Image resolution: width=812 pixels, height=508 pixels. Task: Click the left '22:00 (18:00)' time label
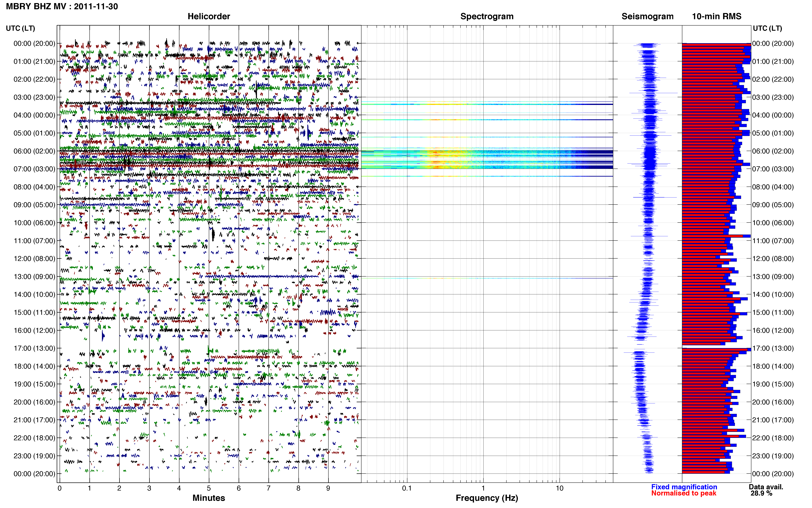tap(34, 438)
